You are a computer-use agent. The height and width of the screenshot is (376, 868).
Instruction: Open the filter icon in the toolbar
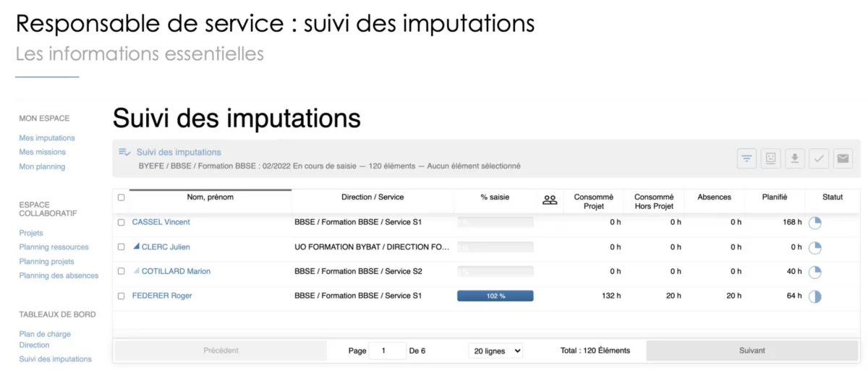pyautogui.click(x=746, y=158)
